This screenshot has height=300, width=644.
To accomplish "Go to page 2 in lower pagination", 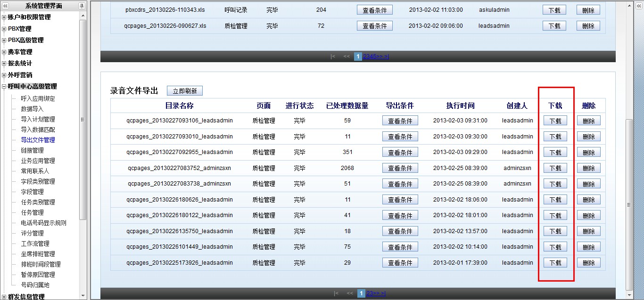I will click(368, 293).
